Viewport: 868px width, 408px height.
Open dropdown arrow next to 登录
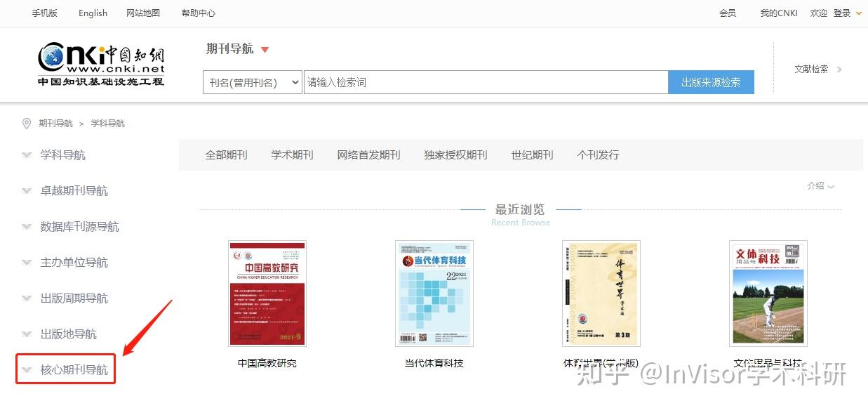point(859,13)
